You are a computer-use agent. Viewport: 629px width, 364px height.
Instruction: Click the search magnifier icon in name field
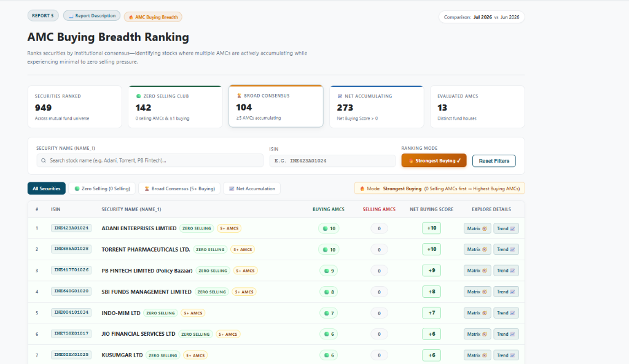pos(44,160)
